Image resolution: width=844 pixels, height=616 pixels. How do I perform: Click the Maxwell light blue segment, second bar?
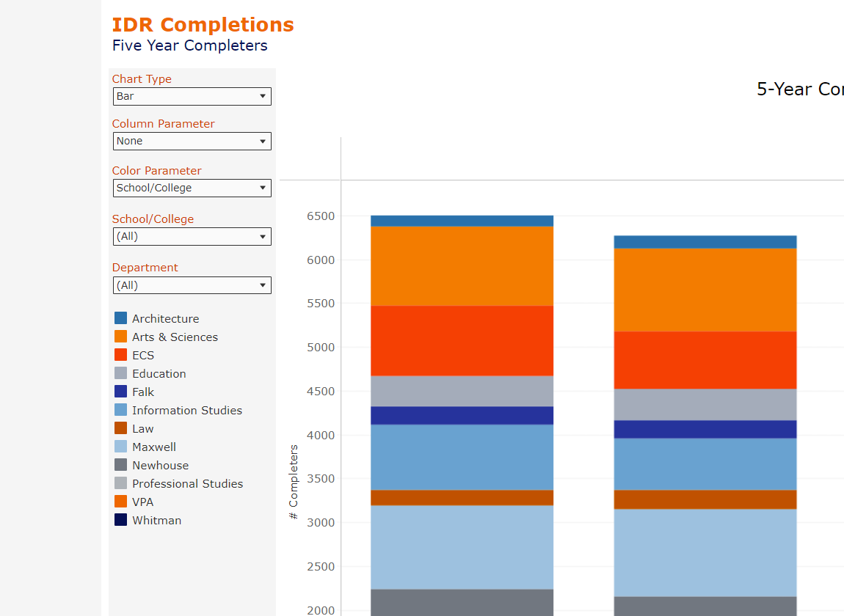pos(705,553)
